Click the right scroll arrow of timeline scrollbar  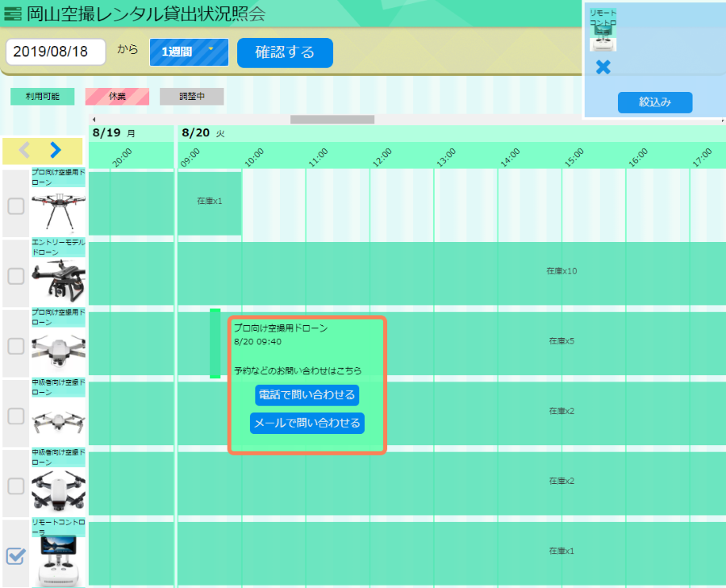[x=721, y=119]
